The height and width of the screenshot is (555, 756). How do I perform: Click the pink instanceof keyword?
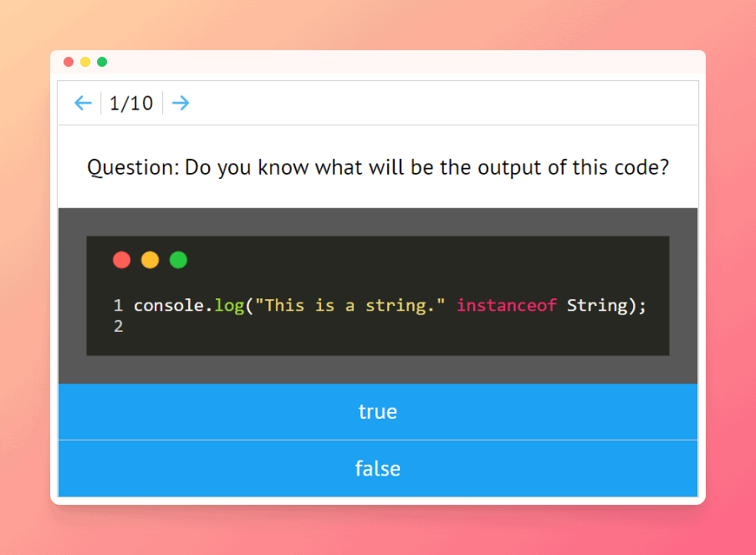(506, 305)
